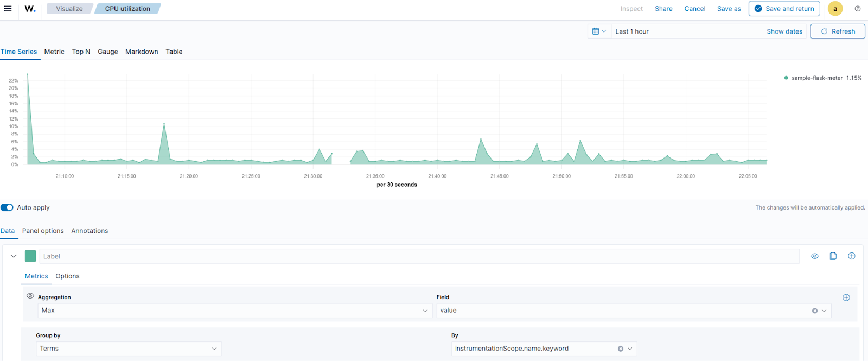Select the Options sub-tab
Screen dimensions: 868x361
[67, 276]
